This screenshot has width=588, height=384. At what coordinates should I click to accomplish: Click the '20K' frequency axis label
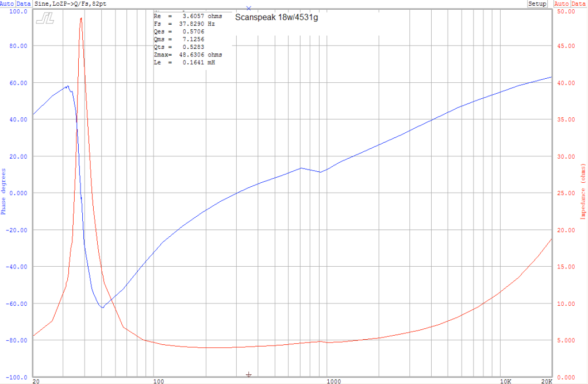coord(547,381)
